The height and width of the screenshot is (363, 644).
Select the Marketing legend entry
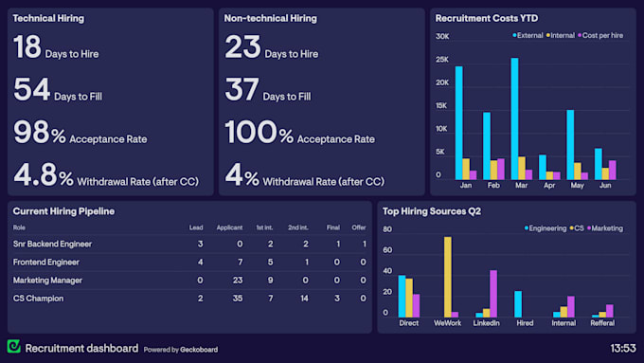tap(605, 228)
